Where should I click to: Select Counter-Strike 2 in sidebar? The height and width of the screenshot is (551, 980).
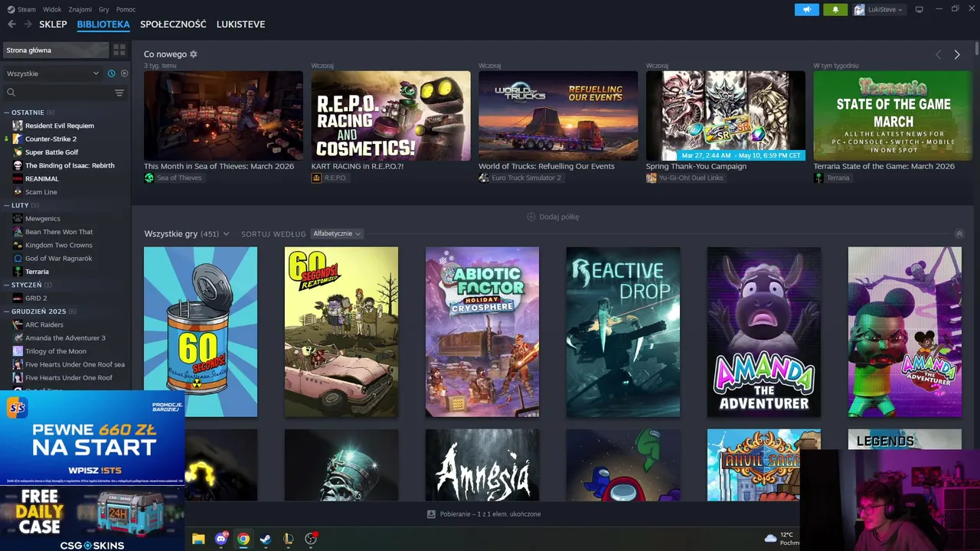click(x=51, y=139)
